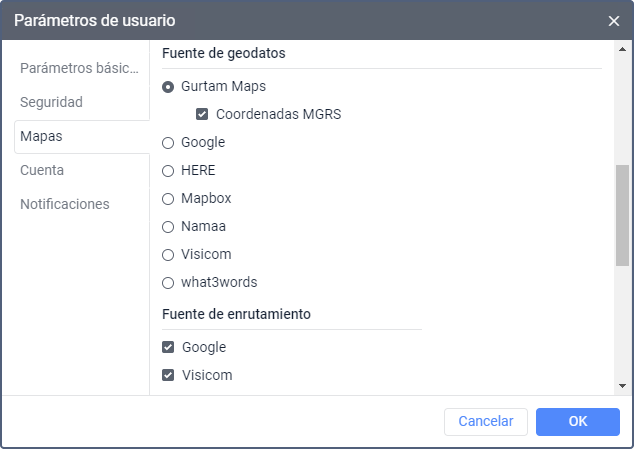Pick Mapbox as geodata source
Image resolution: width=634 pixels, height=449 pixels.
click(x=168, y=199)
